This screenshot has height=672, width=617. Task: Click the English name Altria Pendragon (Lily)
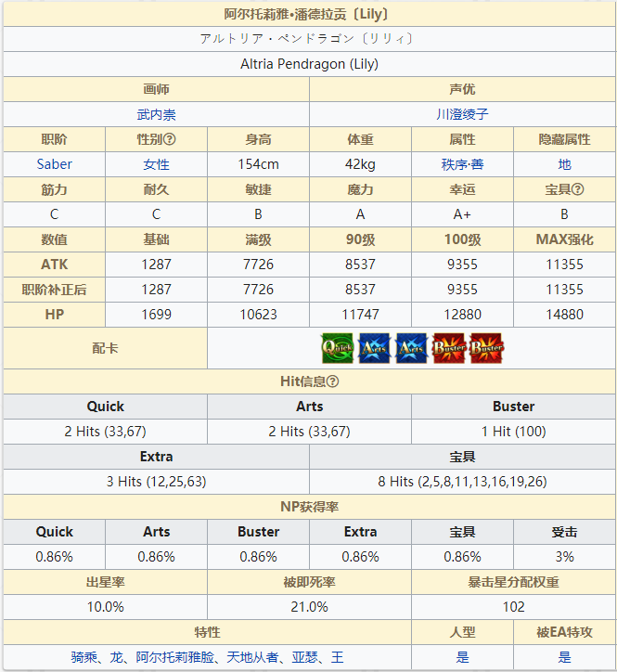(309, 64)
